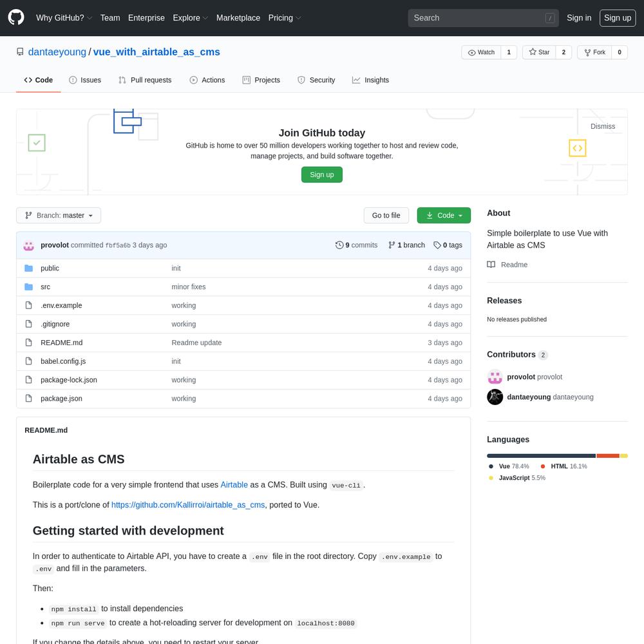Switch to the Insights tab
644x644 pixels.
point(370,80)
